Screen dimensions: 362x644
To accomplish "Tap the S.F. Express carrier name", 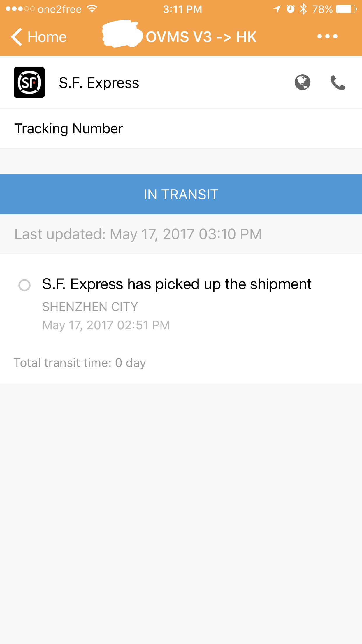I will pyautogui.click(x=99, y=83).
